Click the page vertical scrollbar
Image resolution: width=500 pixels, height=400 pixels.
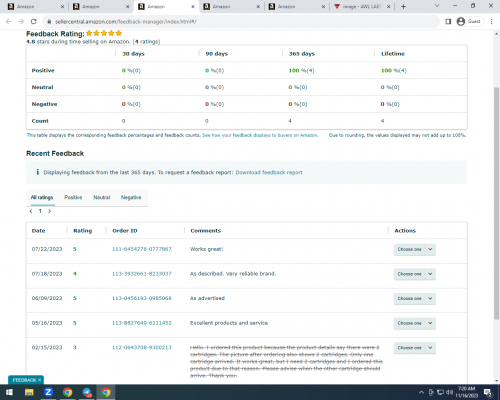click(x=496, y=203)
